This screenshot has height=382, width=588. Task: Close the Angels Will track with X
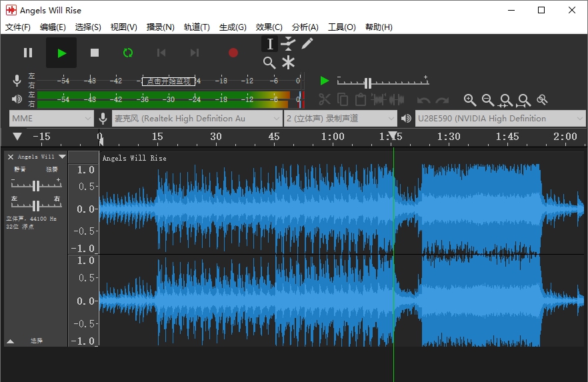click(11, 157)
